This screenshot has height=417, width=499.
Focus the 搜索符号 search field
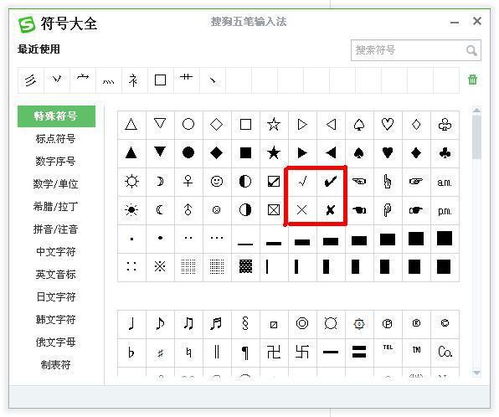(416, 50)
